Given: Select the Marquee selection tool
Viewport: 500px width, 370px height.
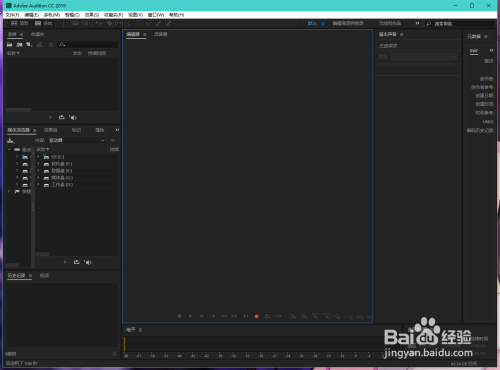Looking at the screenshot, I should (x=139, y=23).
